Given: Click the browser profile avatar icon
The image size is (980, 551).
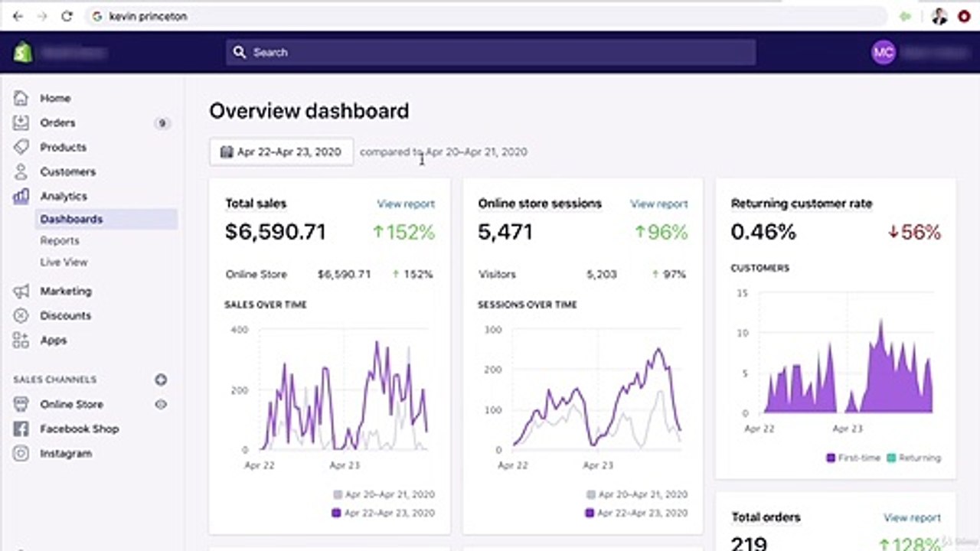Looking at the screenshot, I should point(939,16).
